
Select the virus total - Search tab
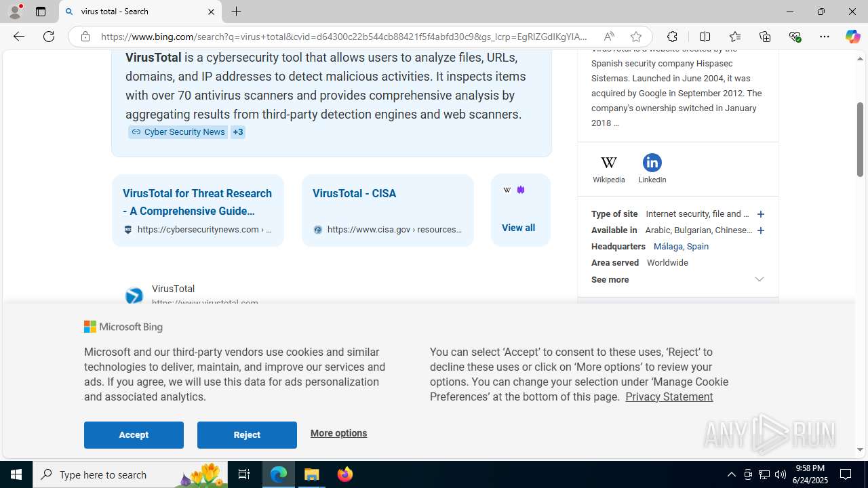coord(141,12)
